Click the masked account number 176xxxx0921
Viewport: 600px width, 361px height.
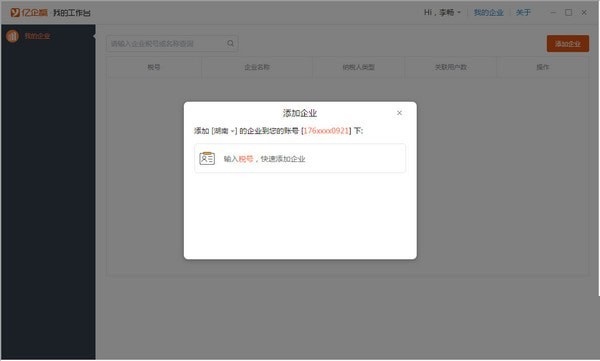[x=326, y=131]
